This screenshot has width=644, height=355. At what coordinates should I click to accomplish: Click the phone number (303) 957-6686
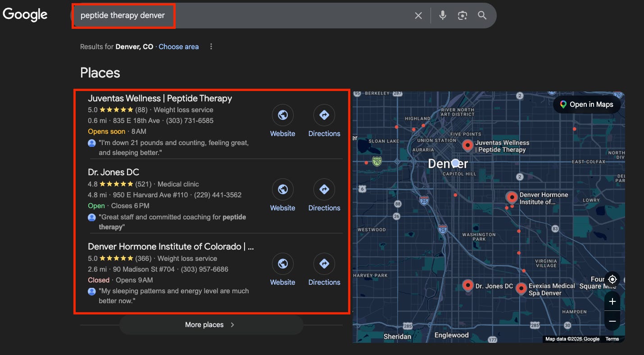pyautogui.click(x=204, y=269)
